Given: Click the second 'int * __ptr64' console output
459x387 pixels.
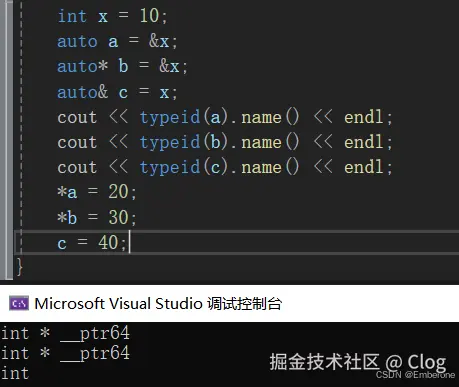Looking at the screenshot, I should pos(65,353).
